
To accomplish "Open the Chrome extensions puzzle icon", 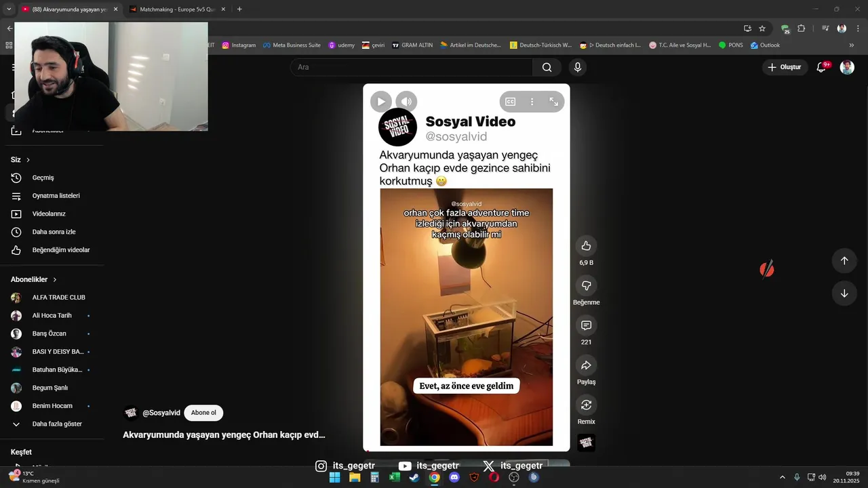I will [802, 28].
